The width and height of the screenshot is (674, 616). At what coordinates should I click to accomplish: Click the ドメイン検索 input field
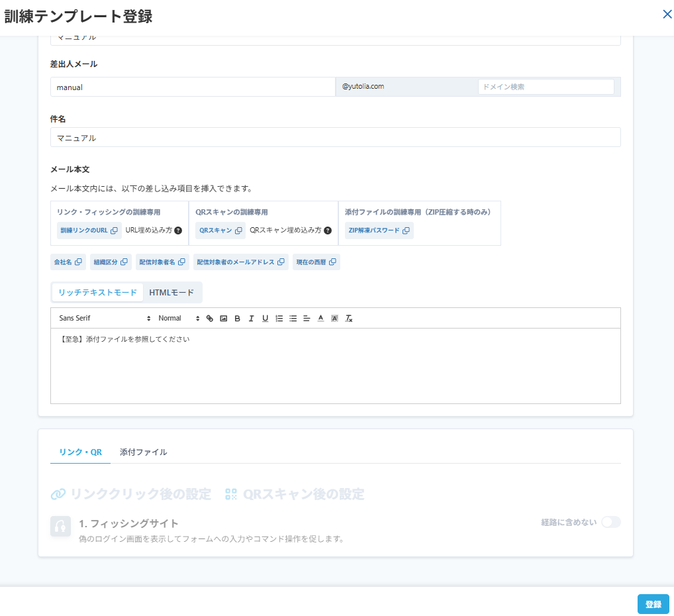[x=546, y=87]
